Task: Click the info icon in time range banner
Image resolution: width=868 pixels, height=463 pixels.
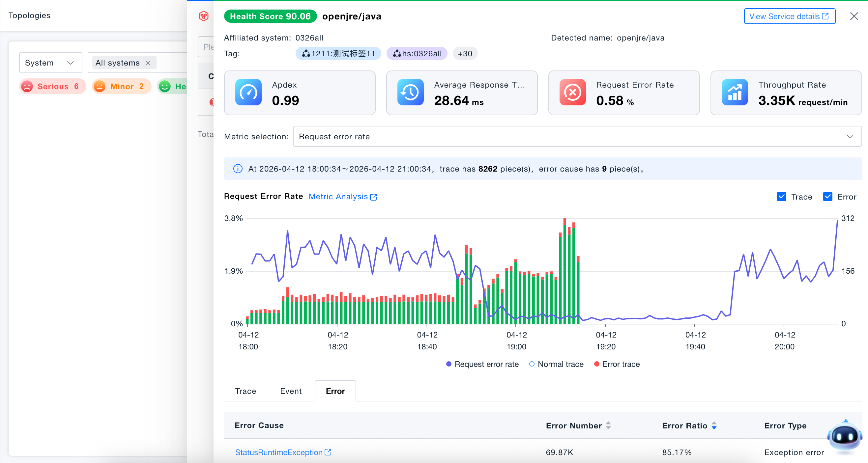Action: tap(238, 169)
